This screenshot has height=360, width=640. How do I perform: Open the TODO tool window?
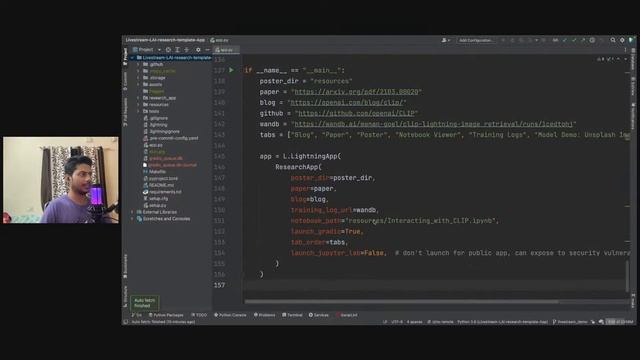(199, 315)
